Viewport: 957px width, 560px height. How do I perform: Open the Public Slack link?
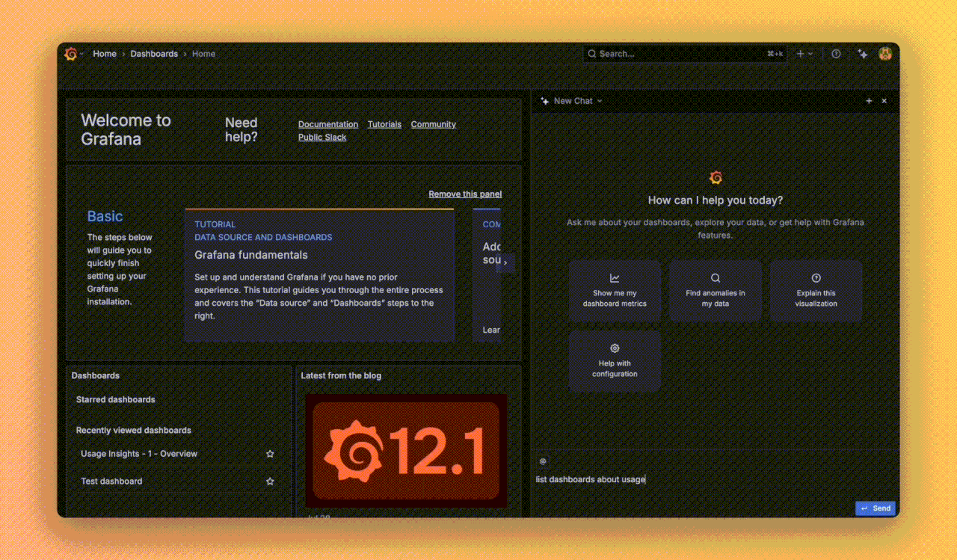pyautogui.click(x=322, y=137)
